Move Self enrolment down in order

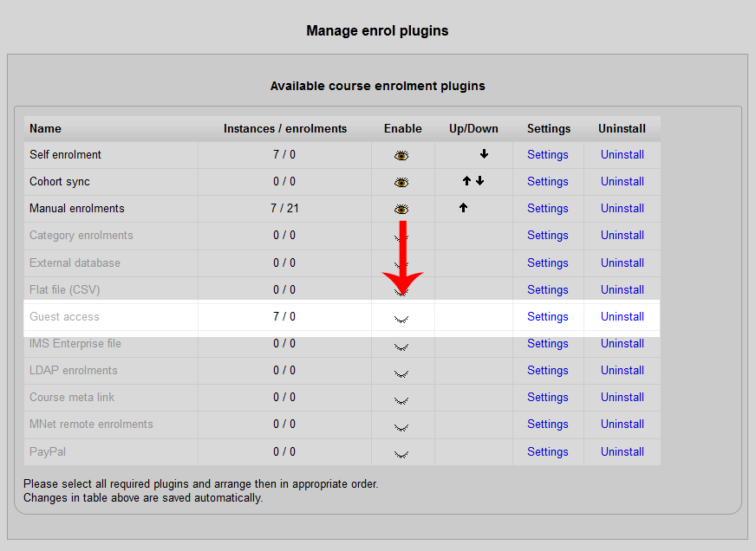(484, 154)
